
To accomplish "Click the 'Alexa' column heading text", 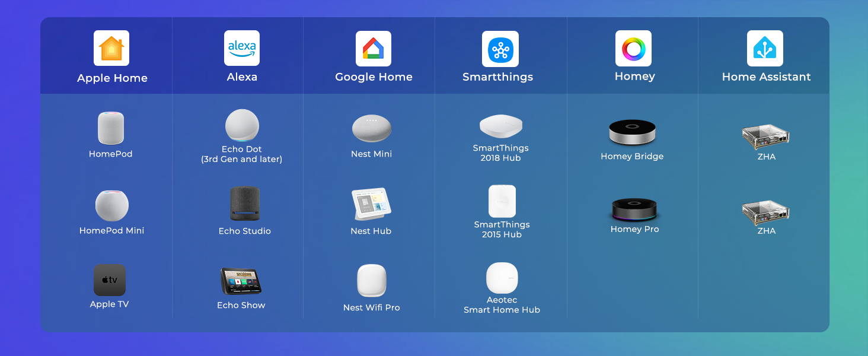I will [242, 77].
